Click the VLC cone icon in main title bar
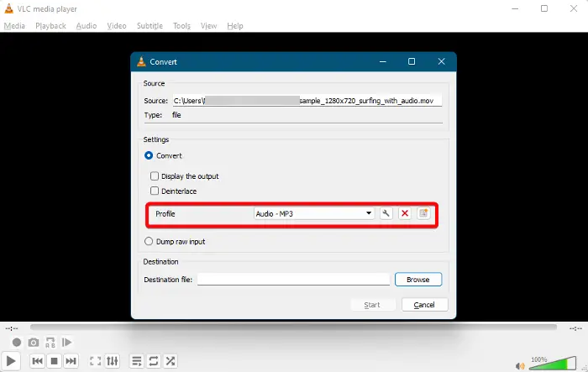This screenshot has height=372, width=588. coord(8,8)
